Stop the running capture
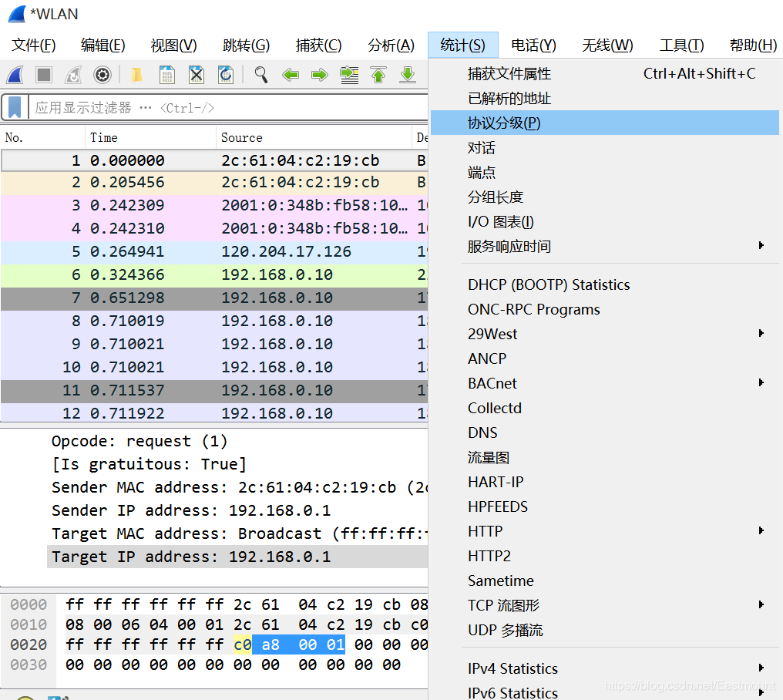This screenshot has width=783, height=700. tap(44, 75)
